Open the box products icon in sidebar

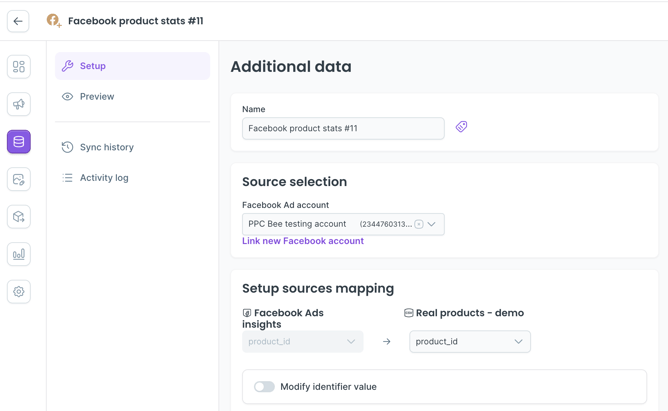19,217
